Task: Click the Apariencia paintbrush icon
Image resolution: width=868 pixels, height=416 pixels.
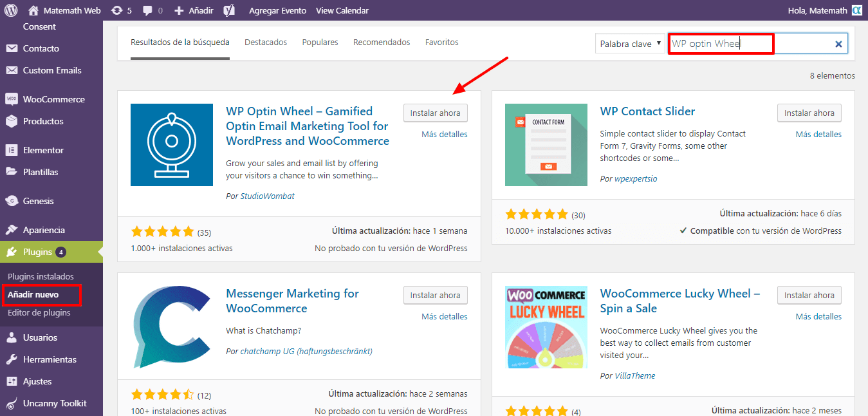Action: pyautogui.click(x=12, y=230)
